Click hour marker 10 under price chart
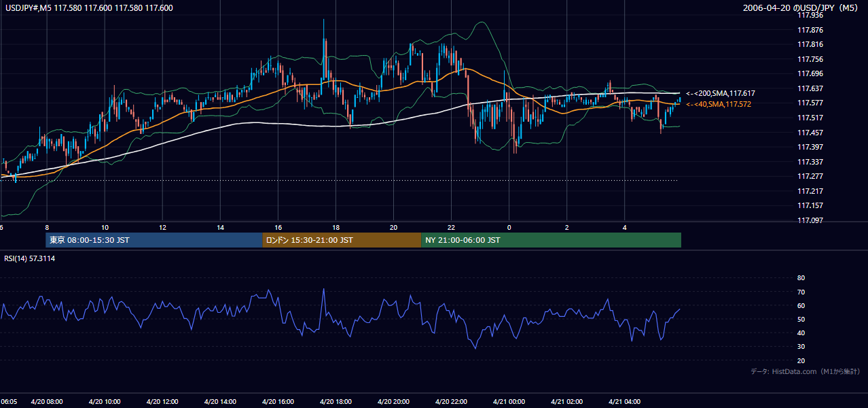 coord(105,227)
